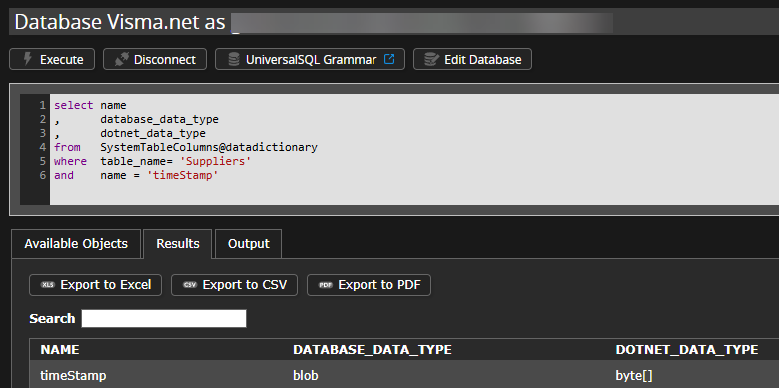Click the plug icon on Disconnect
Image resolution: width=779 pixels, height=388 pixels.
point(121,60)
